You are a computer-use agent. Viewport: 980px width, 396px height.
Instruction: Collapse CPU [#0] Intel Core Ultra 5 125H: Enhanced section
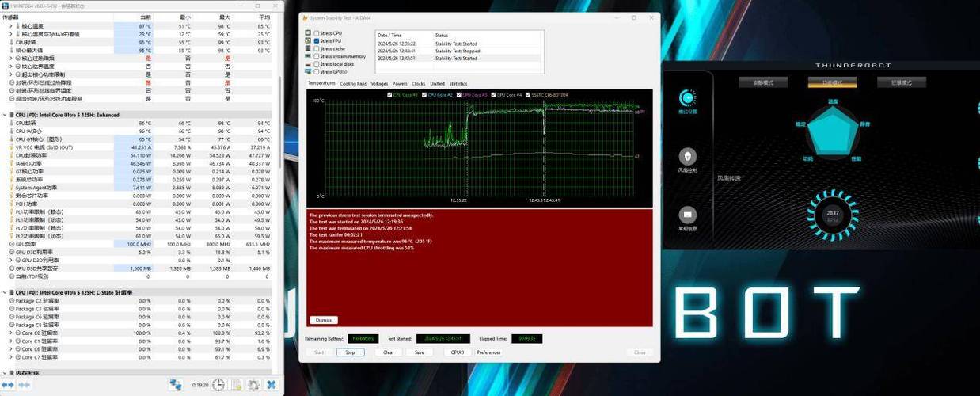pos(4,115)
